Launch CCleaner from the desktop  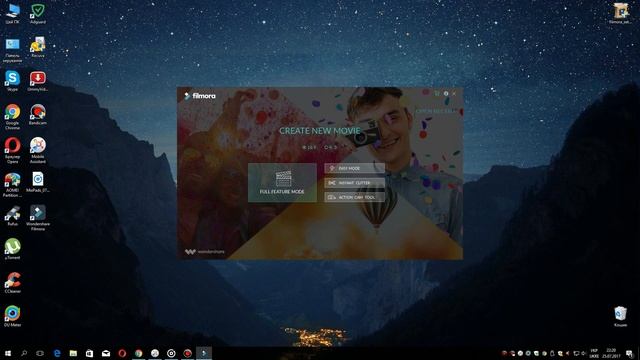tap(12, 283)
